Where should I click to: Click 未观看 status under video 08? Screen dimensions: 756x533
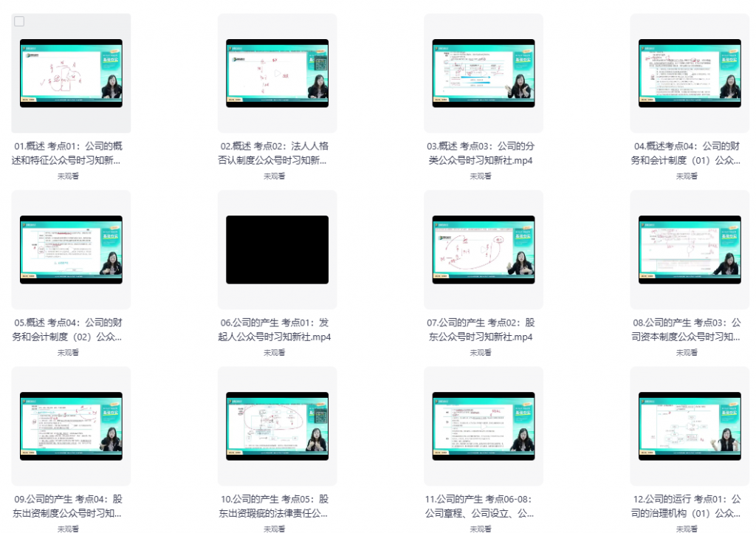point(687,353)
